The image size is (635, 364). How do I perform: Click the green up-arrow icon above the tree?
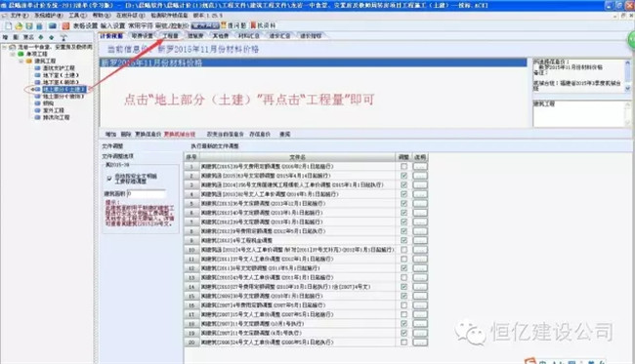[40, 37]
